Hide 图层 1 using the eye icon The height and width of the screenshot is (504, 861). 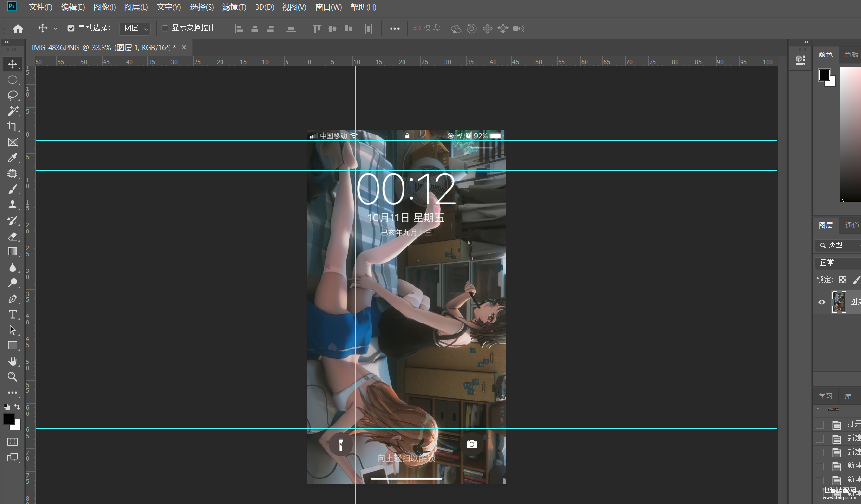[822, 302]
